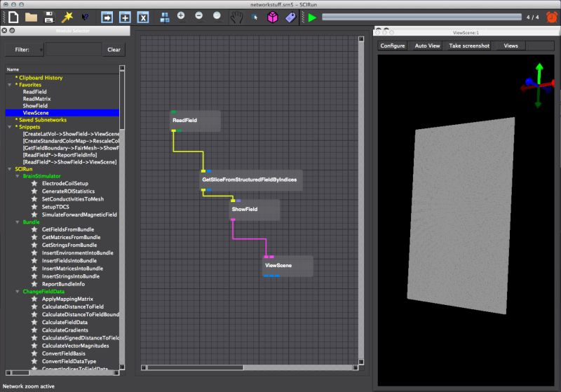Screen dimensions: 561x392
Task: Collapse the Favorites tree group
Action: pos(10,85)
